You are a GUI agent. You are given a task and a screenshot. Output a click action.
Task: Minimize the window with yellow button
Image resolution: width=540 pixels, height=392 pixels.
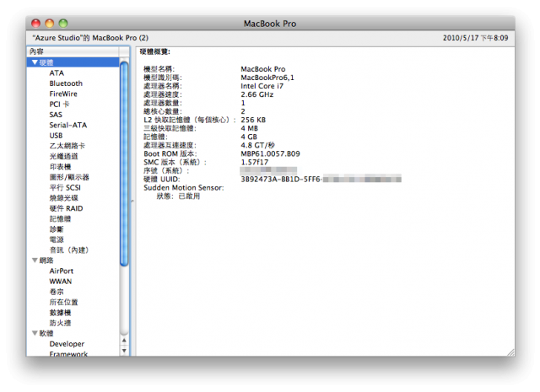coord(50,23)
